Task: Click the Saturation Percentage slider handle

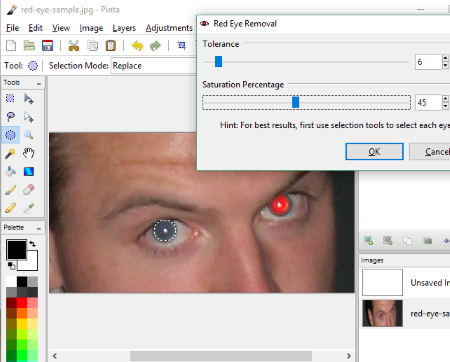Action: 295,102
